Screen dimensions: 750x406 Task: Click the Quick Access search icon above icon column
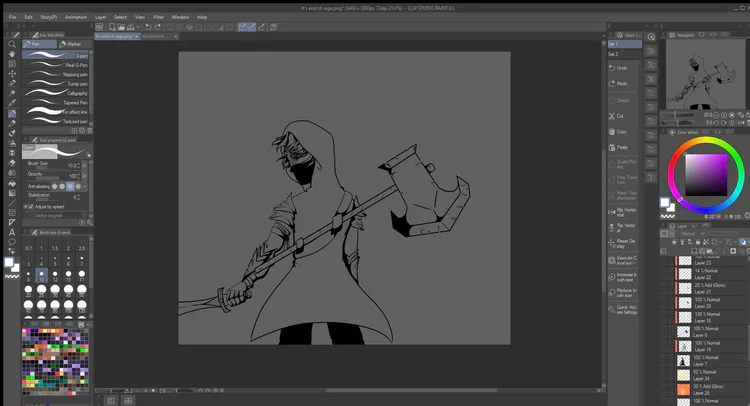(651, 37)
